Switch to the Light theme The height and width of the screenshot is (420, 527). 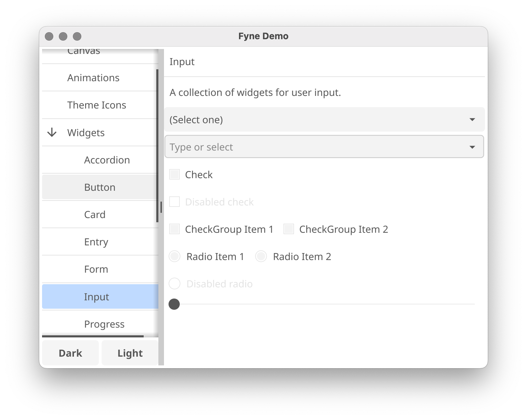pyautogui.click(x=130, y=353)
